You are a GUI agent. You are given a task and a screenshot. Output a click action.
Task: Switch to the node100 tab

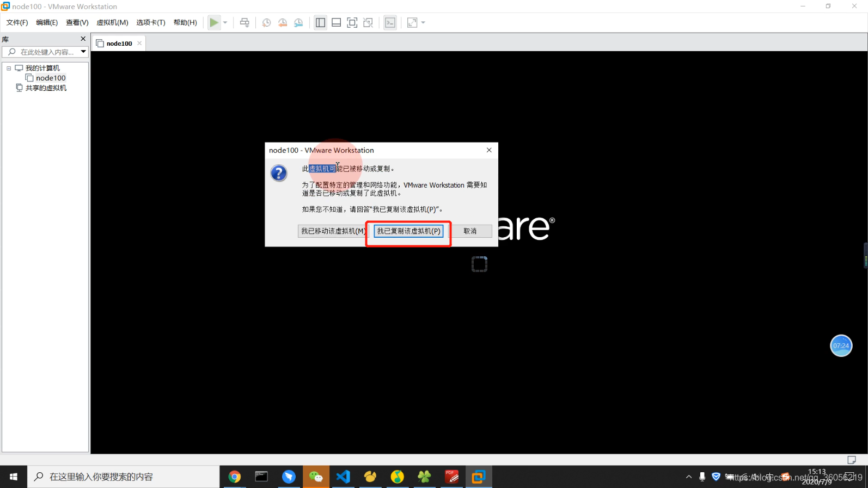point(119,44)
